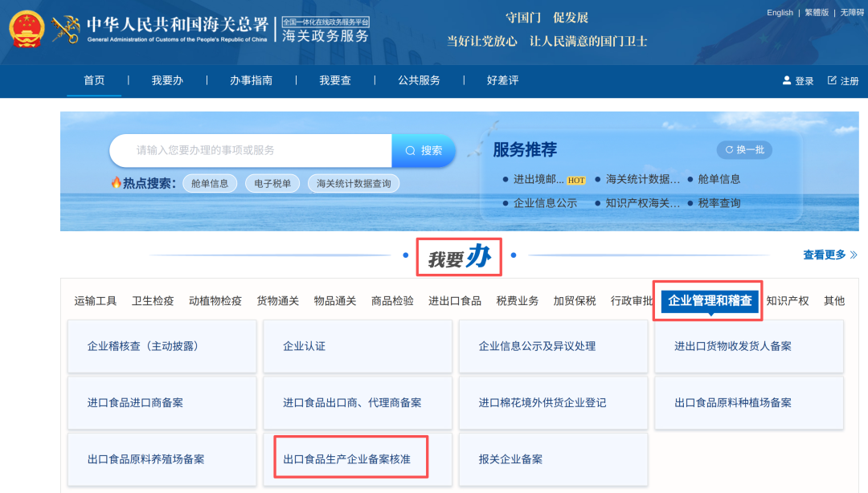
Task: Open 出口食品原料种植场备案 card
Action: tap(749, 403)
